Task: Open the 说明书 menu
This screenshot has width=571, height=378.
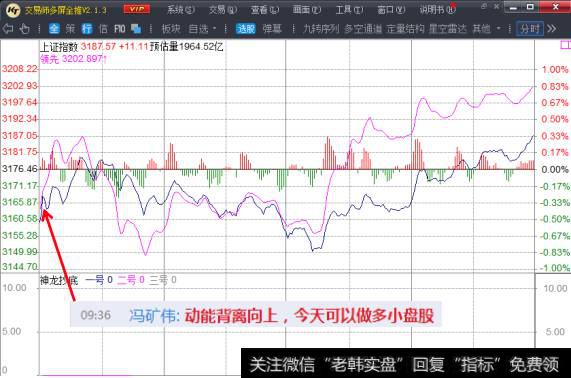Action: (x=437, y=10)
